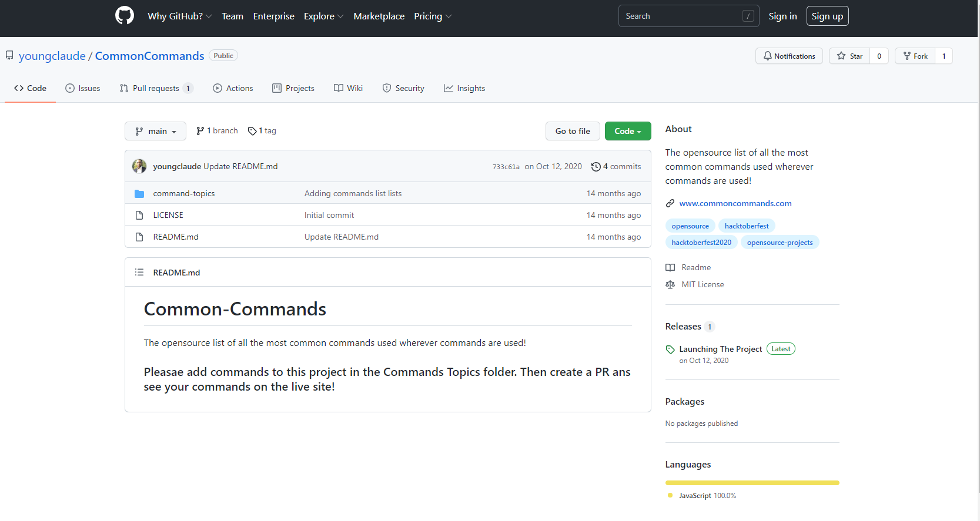The width and height of the screenshot is (980, 521).
Task: Open the youngclaude owner link
Action: click(x=52, y=56)
